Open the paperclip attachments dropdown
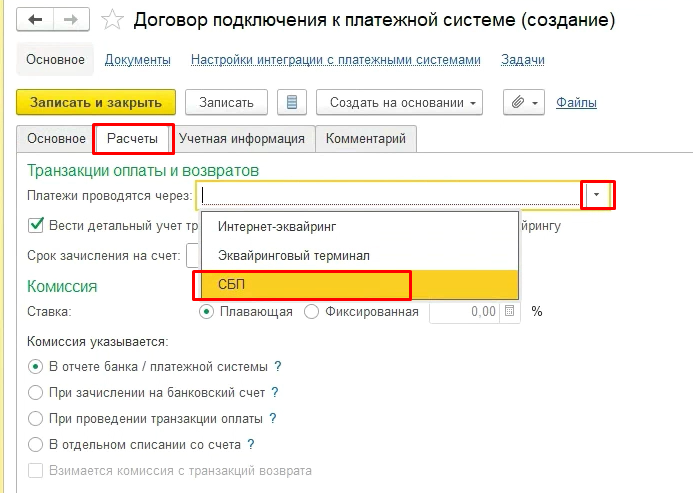The width and height of the screenshot is (693, 493). click(524, 103)
